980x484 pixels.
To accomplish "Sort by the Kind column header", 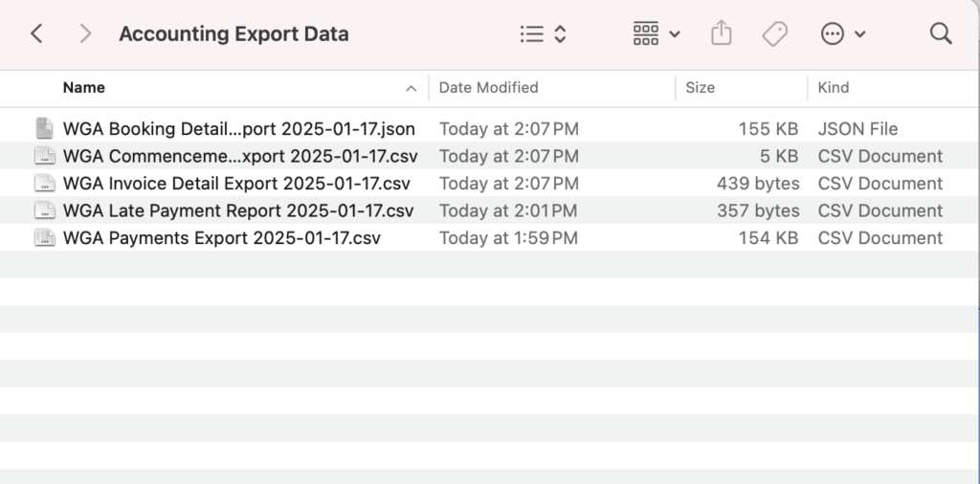I will 834,88.
